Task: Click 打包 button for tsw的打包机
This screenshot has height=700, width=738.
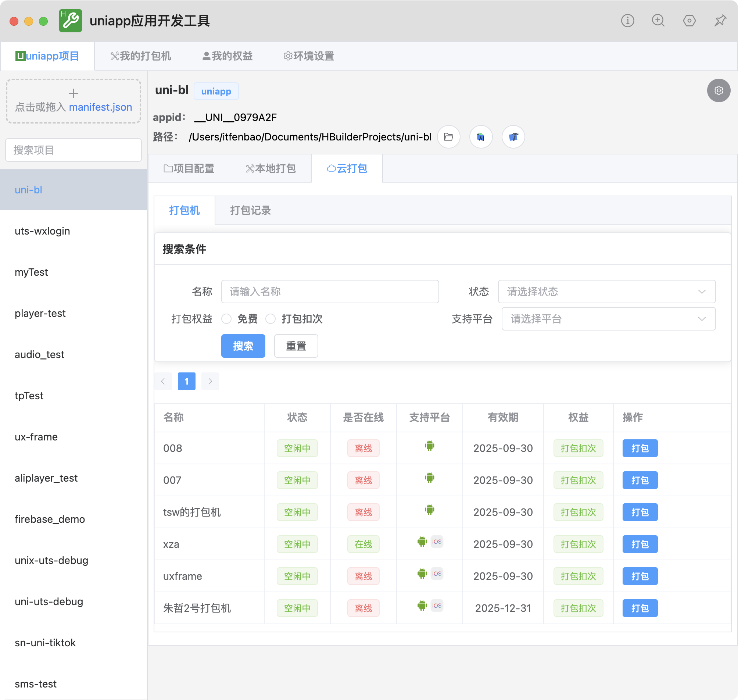Action: 640,512
